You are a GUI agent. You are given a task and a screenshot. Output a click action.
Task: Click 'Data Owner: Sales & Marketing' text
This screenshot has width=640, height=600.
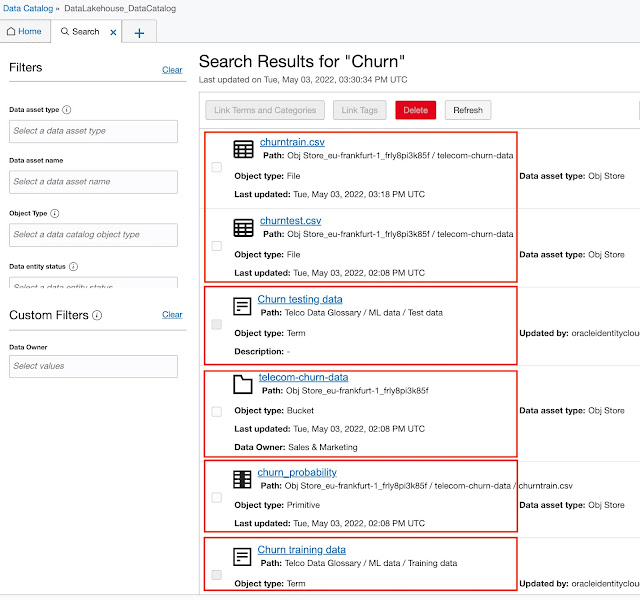tap(296, 447)
